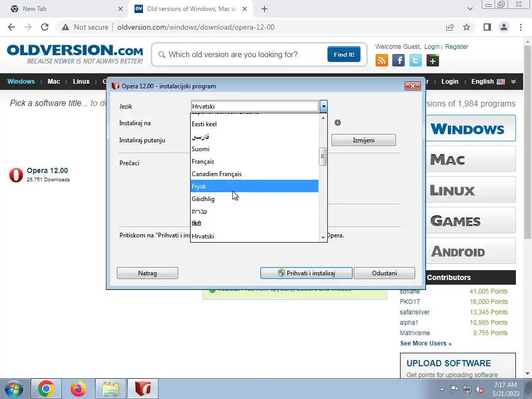Bookmark this page with the star icon
The height and width of the screenshot is (399, 532).
tap(467, 27)
